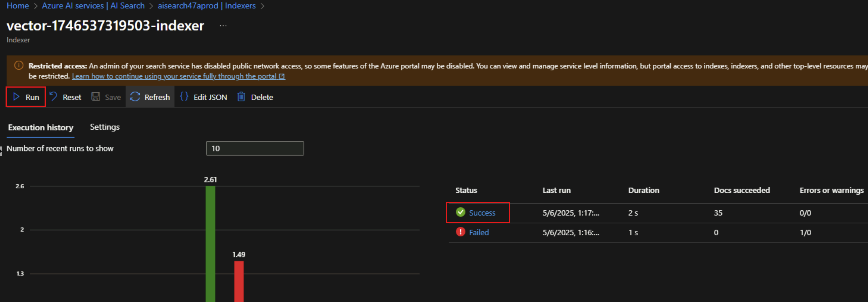
Task: Open the Success run details link
Action: click(x=482, y=213)
